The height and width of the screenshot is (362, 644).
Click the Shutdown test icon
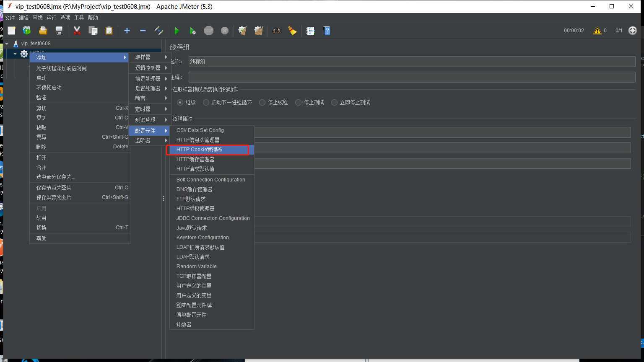tap(225, 31)
